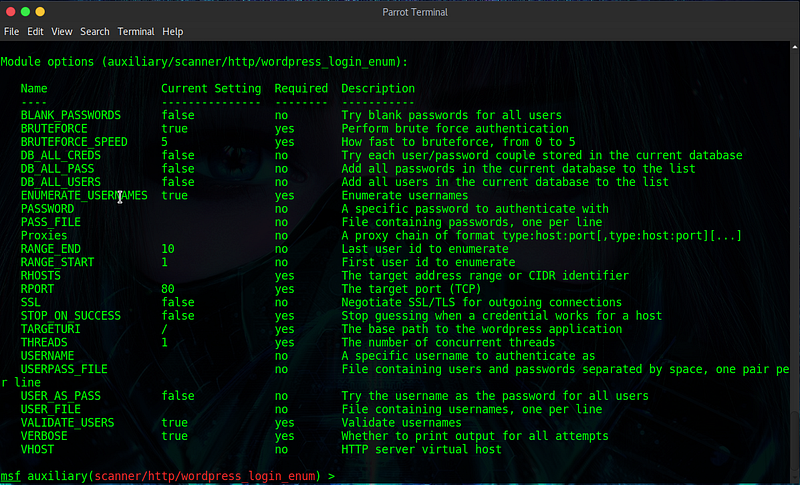The image size is (800, 485).
Task: Click the Parrot Terminal title text
Action: pos(415,12)
